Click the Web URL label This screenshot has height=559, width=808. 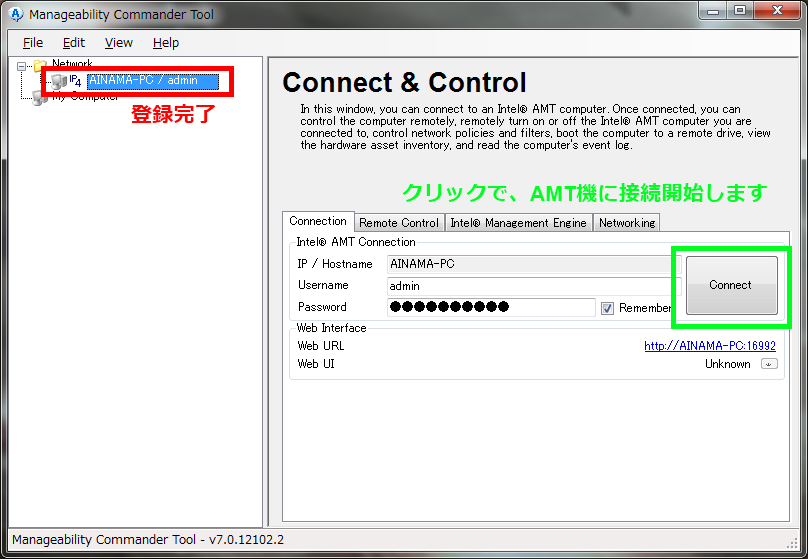[321, 346]
